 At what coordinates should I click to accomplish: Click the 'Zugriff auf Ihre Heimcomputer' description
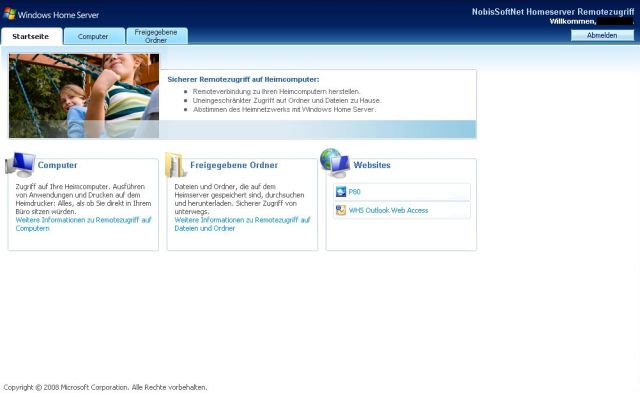coord(83,199)
